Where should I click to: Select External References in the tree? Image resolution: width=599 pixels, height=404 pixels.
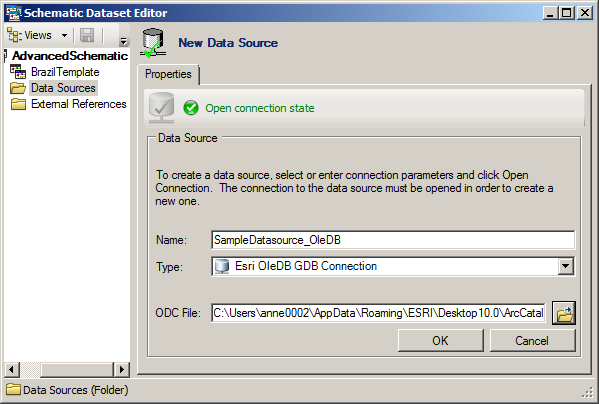[x=79, y=104]
